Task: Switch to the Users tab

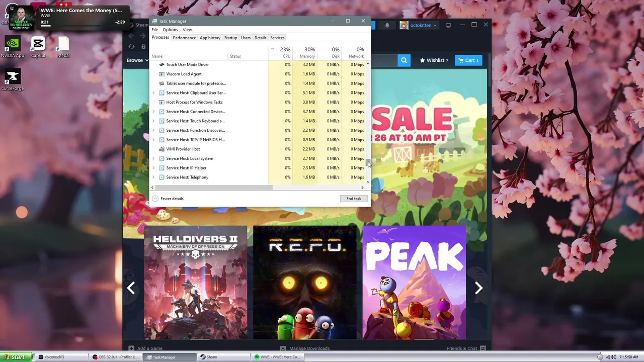Action: tap(246, 38)
